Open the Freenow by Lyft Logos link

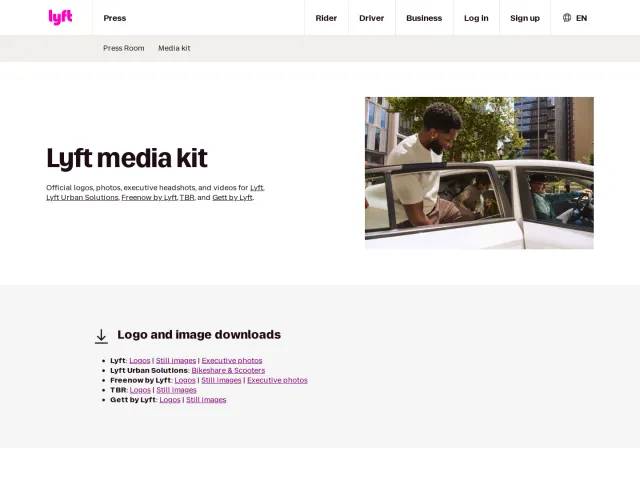pyautogui.click(x=185, y=380)
